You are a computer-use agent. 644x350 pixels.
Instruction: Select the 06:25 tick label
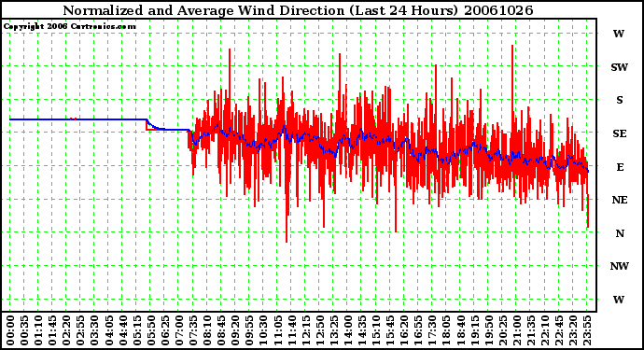pos(164,331)
